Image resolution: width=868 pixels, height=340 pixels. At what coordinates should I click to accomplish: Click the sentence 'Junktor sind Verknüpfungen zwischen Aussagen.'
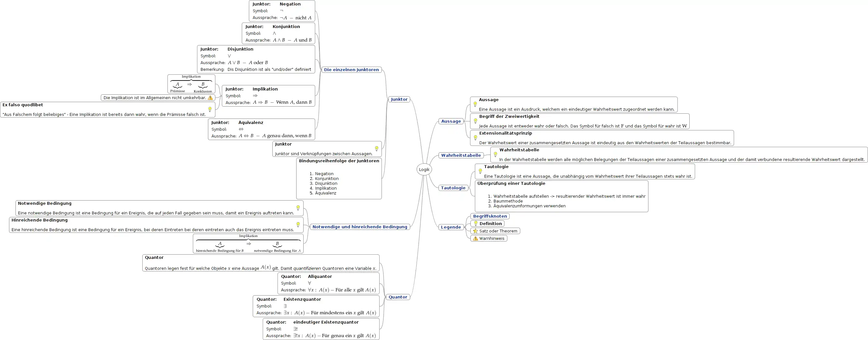(x=324, y=154)
